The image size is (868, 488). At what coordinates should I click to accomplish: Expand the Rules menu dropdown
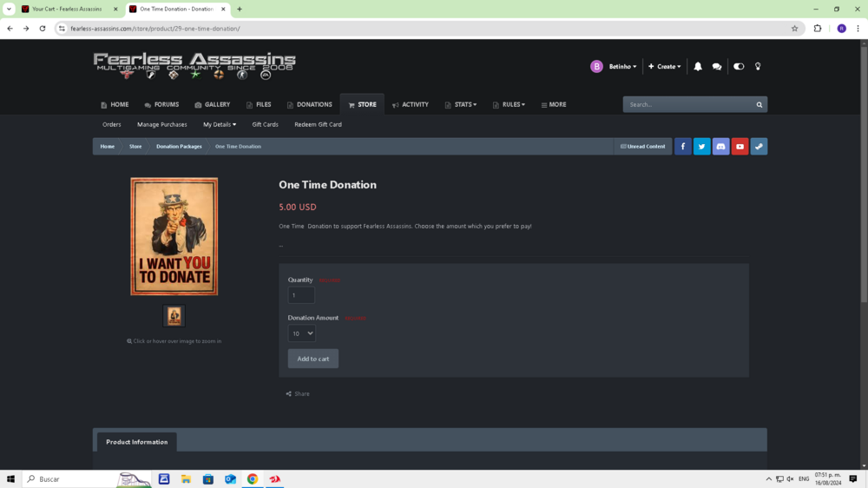point(509,105)
